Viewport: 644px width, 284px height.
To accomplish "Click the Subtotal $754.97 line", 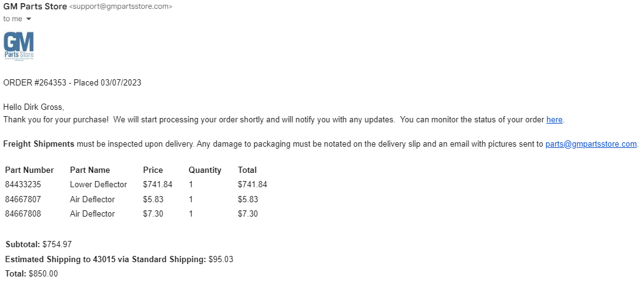I will [x=43, y=244].
